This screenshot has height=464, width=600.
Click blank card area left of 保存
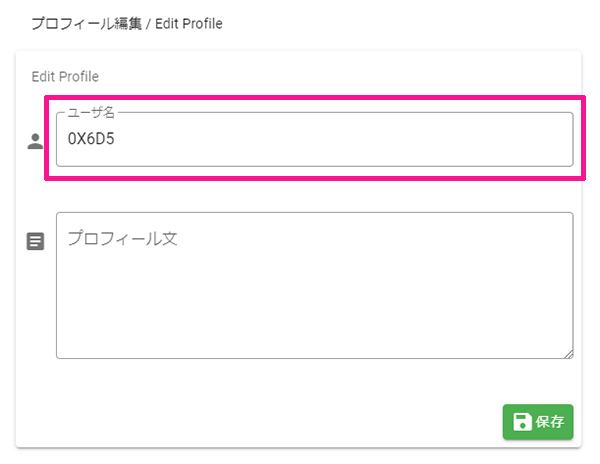pos(268,422)
